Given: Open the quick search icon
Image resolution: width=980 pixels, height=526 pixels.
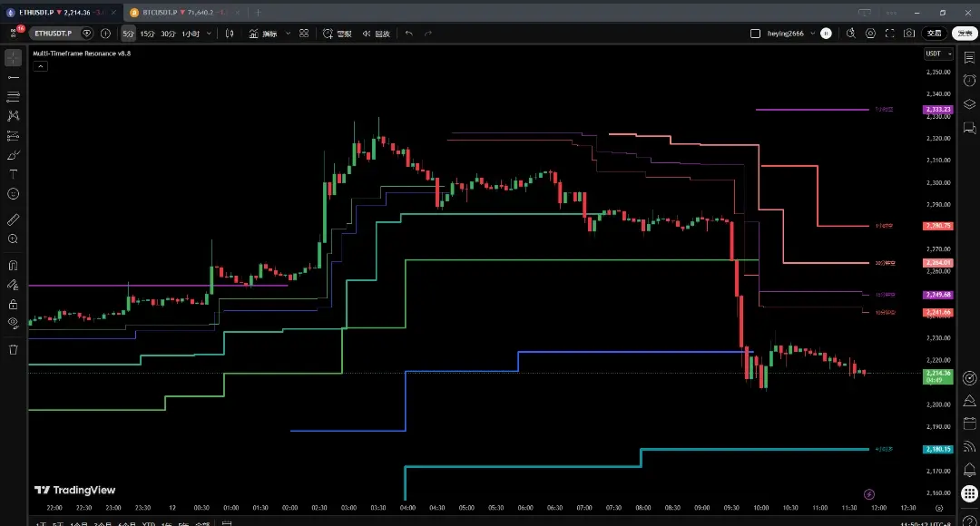Looking at the screenshot, I should (850, 34).
